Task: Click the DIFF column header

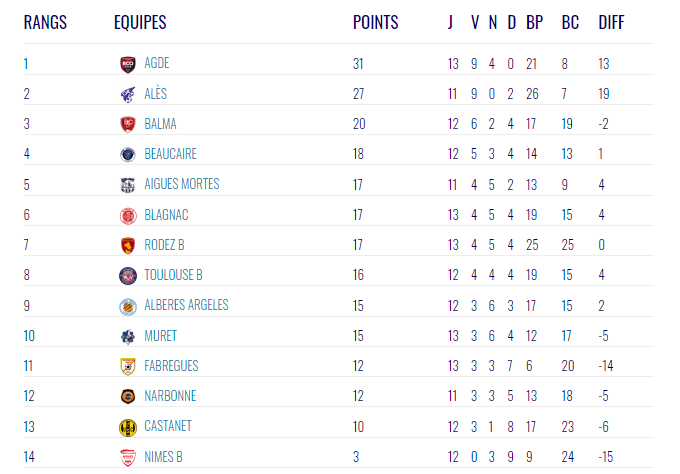Action: [611, 22]
